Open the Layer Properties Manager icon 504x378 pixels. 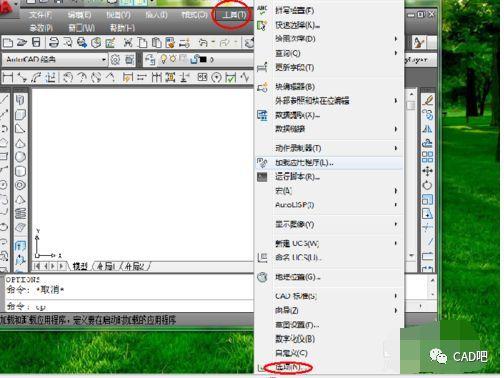pos(150,60)
